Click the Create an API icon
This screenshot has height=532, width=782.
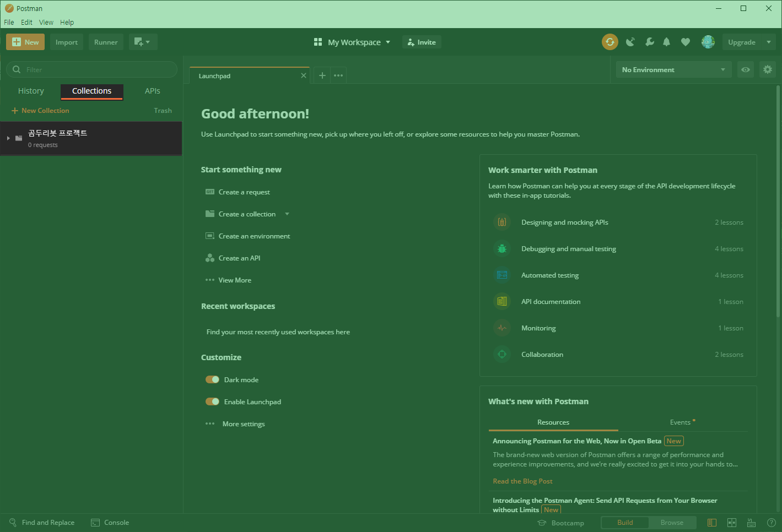210,258
